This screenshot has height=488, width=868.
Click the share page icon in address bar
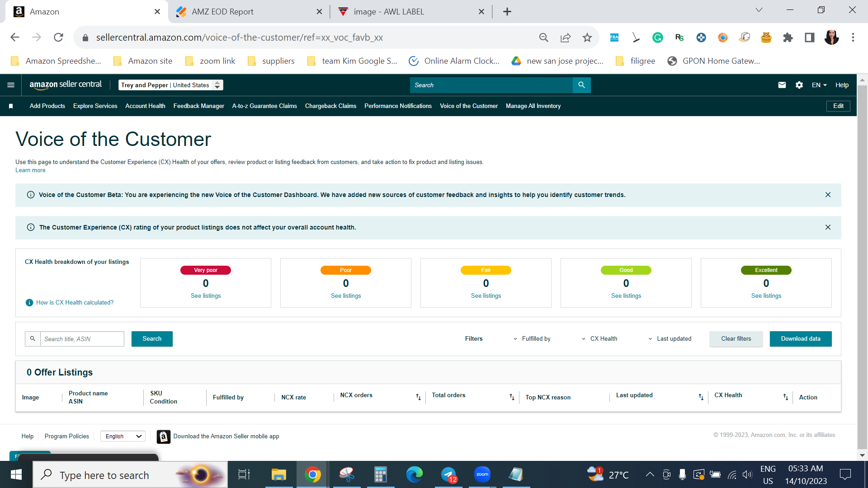coord(565,38)
